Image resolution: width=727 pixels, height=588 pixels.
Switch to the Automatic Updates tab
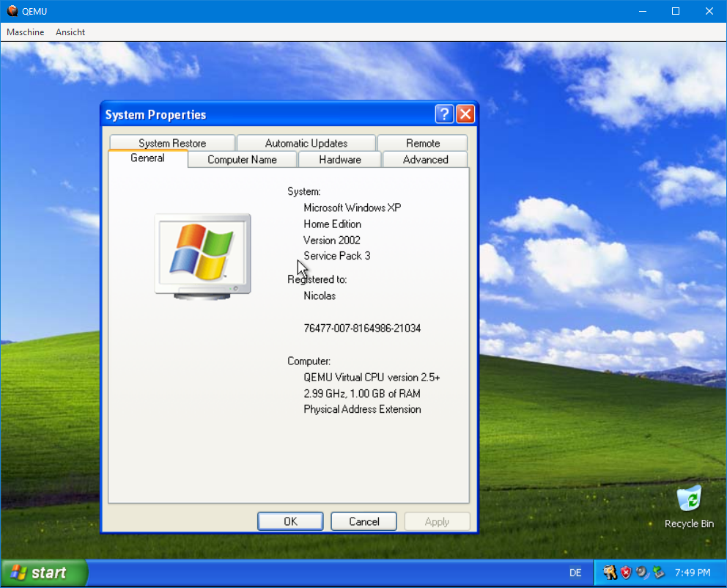point(306,143)
